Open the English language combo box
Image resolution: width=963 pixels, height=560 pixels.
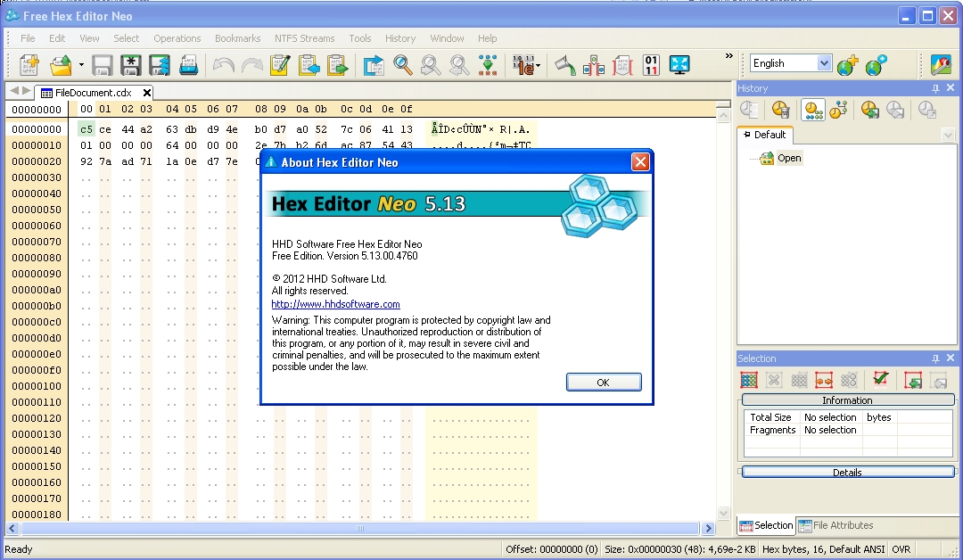coord(791,62)
